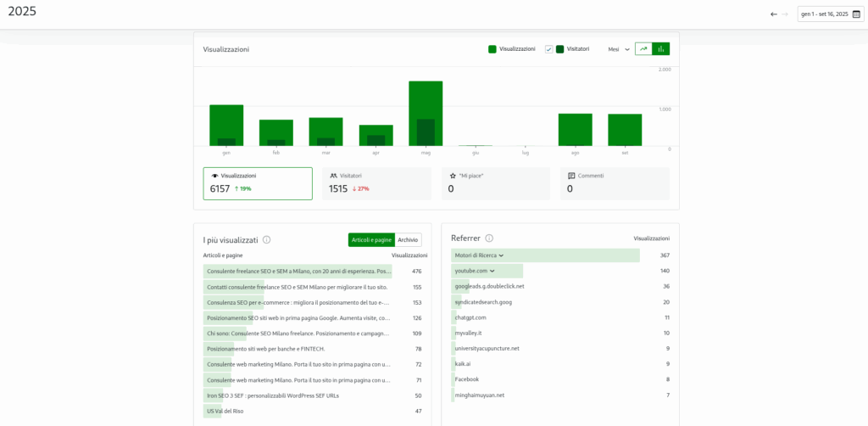This screenshot has height=426, width=868.
Task: Select the Visualizzazioni stat card
Action: point(258,183)
